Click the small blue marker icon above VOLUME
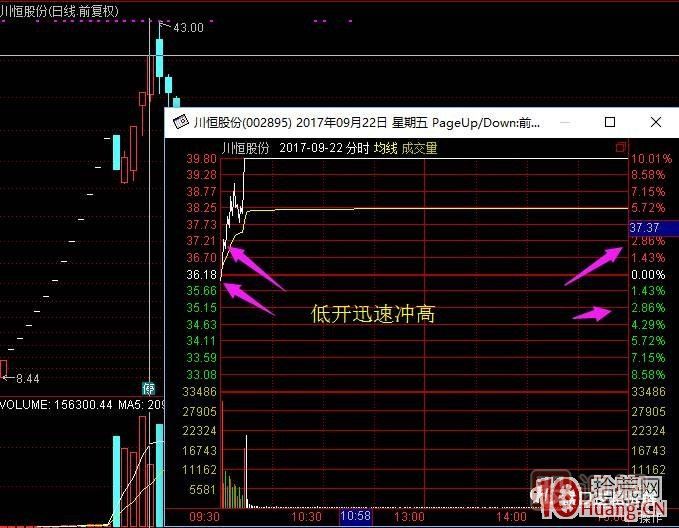The height and width of the screenshot is (528, 679). 147,387
